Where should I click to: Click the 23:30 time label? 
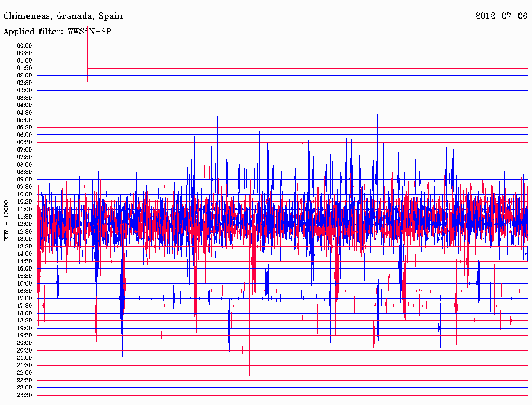click(24, 395)
